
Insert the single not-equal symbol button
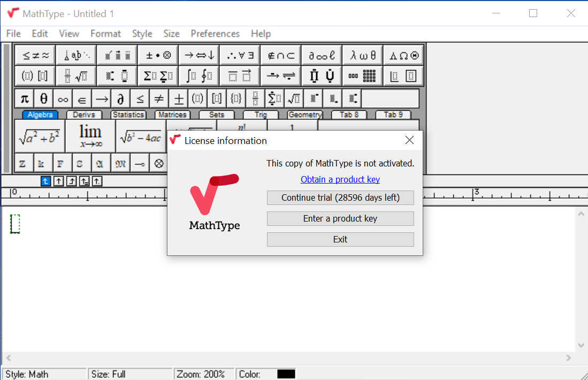point(158,98)
